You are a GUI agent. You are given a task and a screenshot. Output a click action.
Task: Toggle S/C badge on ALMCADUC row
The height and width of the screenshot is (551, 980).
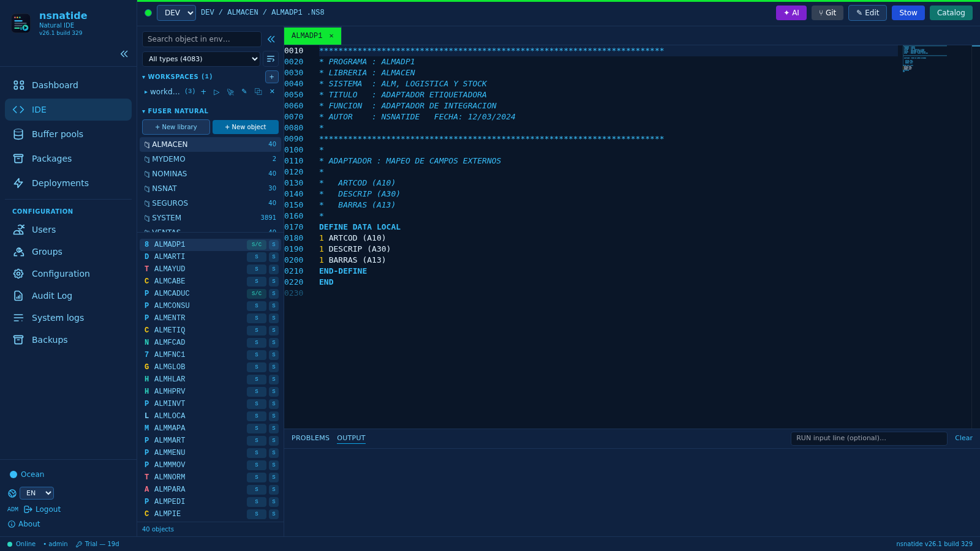pos(257,294)
